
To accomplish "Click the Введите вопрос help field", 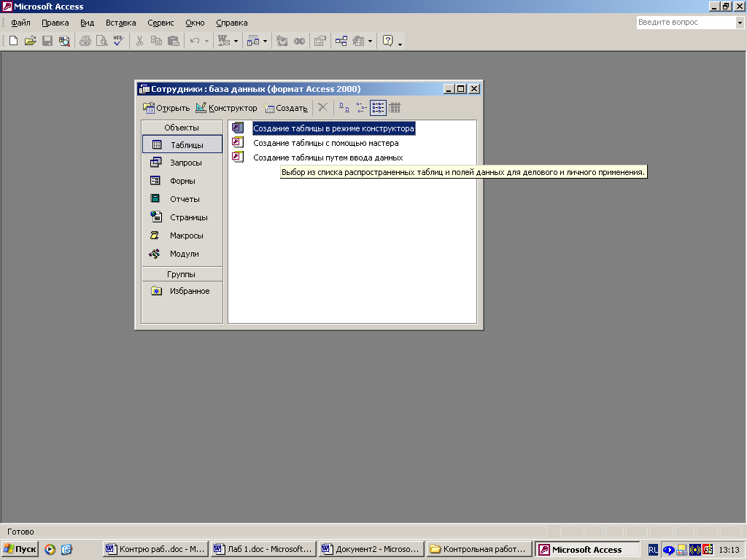I will tap(686, 23).
